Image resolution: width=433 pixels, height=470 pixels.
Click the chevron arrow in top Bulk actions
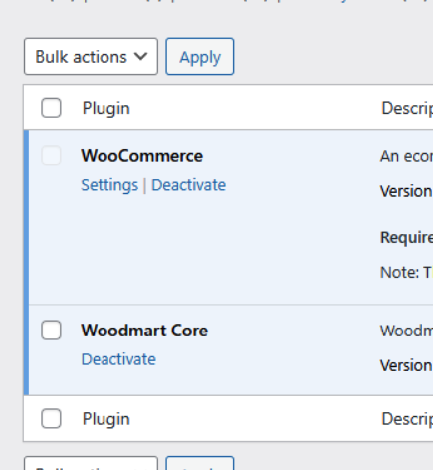(140, 56)
